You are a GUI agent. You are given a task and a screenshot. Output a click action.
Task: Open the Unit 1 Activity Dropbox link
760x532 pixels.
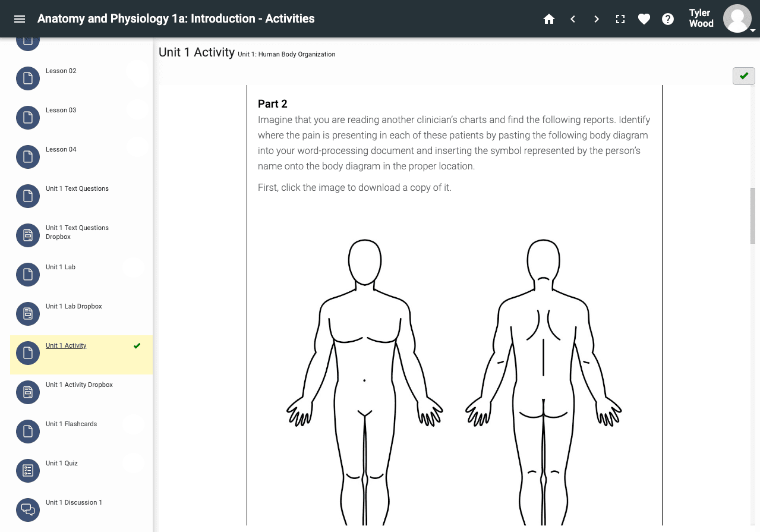(79, 385)
